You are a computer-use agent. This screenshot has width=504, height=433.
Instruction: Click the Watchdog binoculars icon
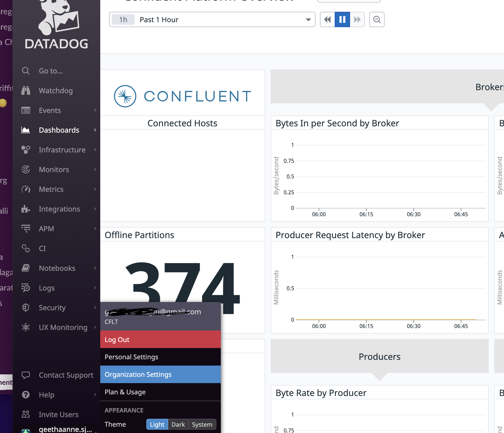(26, 91)
